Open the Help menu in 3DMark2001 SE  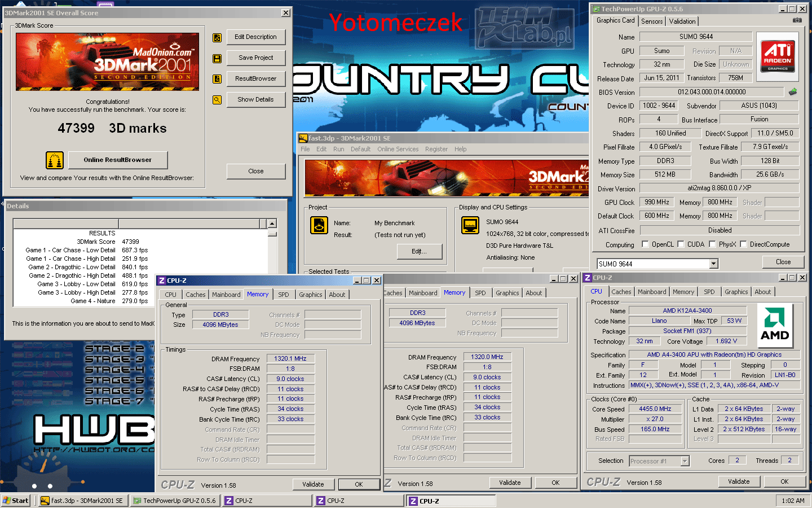point(460,149)
